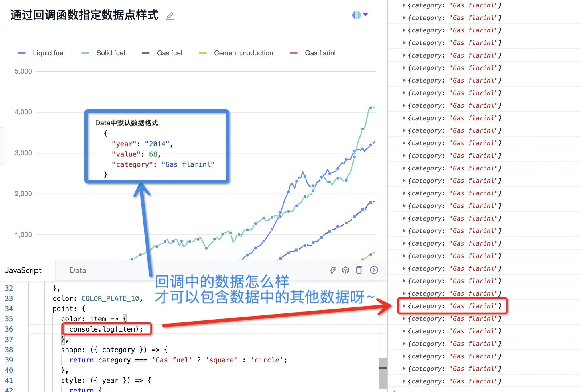The image size is (581, 392).
Task: Click the edit pencil icon beside the title
Action: pyautogui.click(x=170, y=16)
